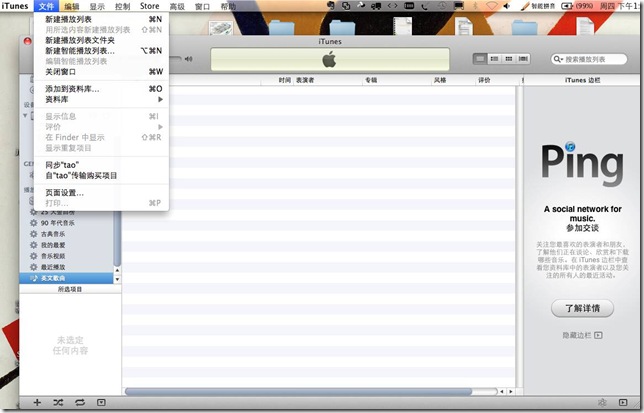The height and width of the screenshot is (413, 644).
Task: Click the search playlist field
Action: pos(589,60)
